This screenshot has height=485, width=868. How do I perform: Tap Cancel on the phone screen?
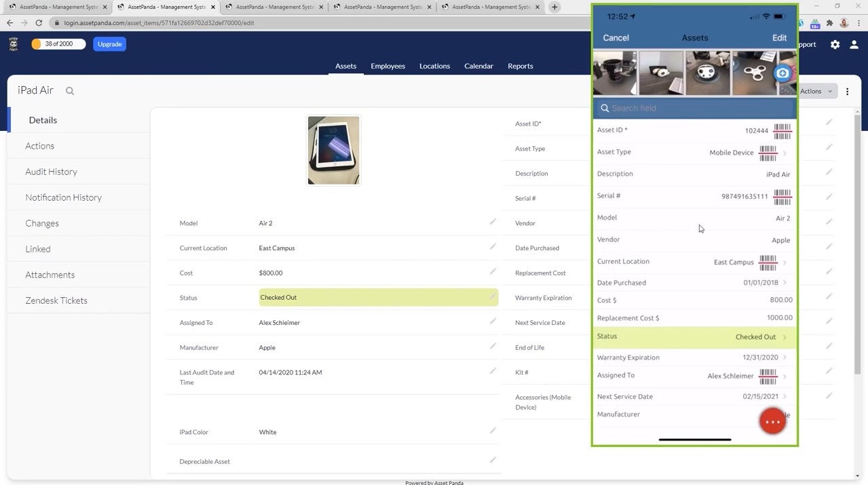[x=616, y=38]
